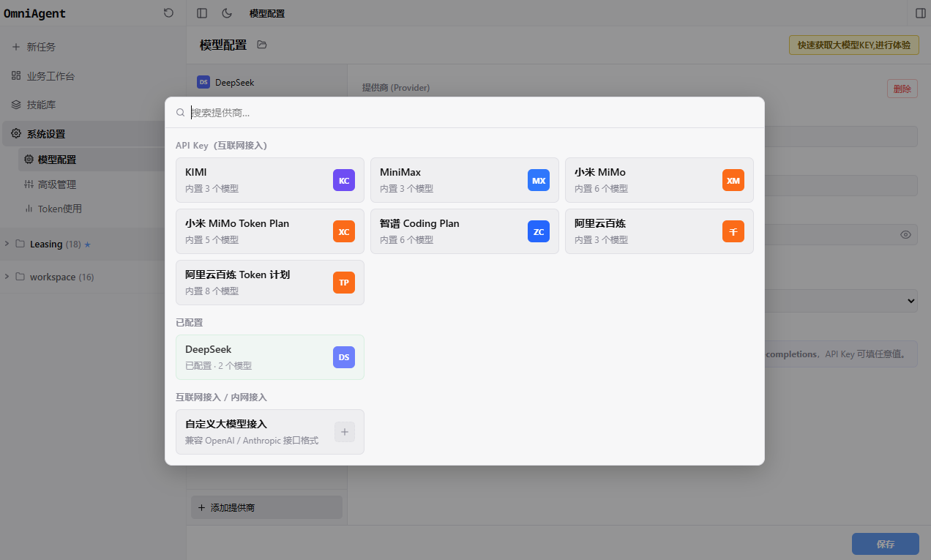Select the 小米 MiMo provider card

point(659,180)
